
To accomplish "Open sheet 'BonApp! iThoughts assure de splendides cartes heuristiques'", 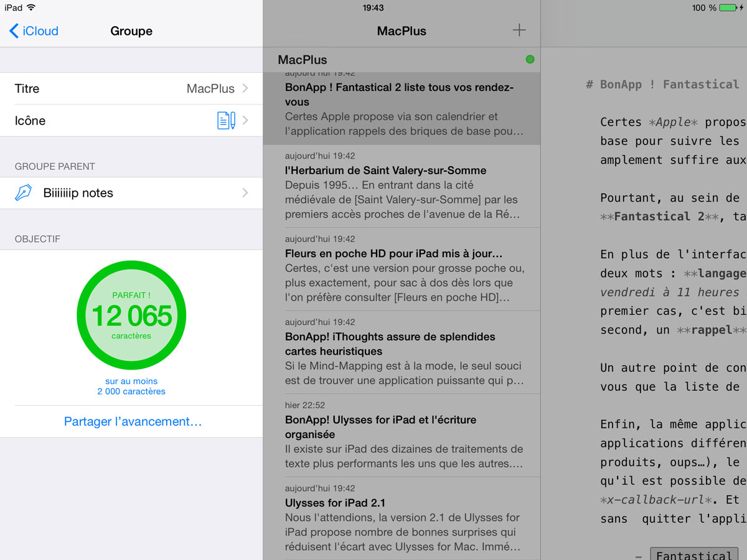I will [402, 352].
